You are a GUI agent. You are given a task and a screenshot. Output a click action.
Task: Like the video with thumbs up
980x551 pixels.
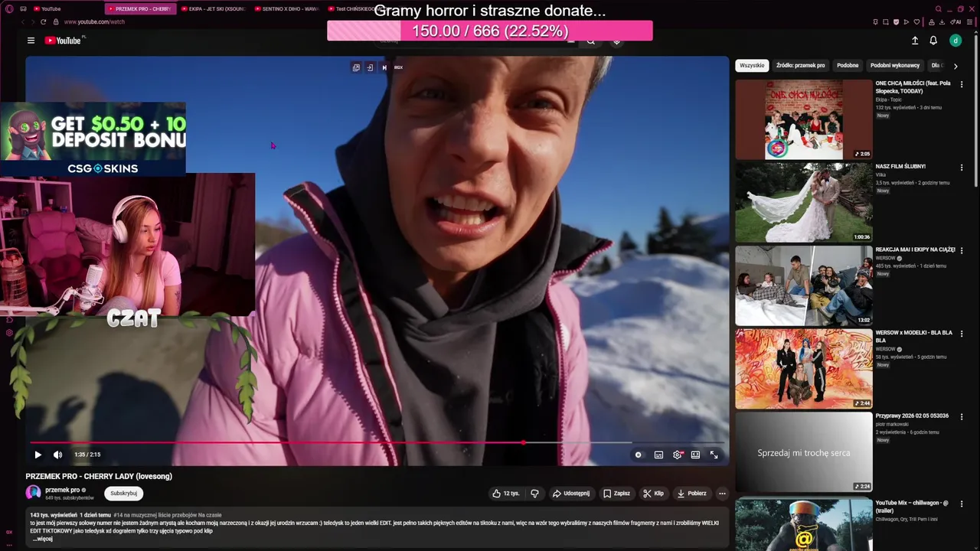(506, 494)
